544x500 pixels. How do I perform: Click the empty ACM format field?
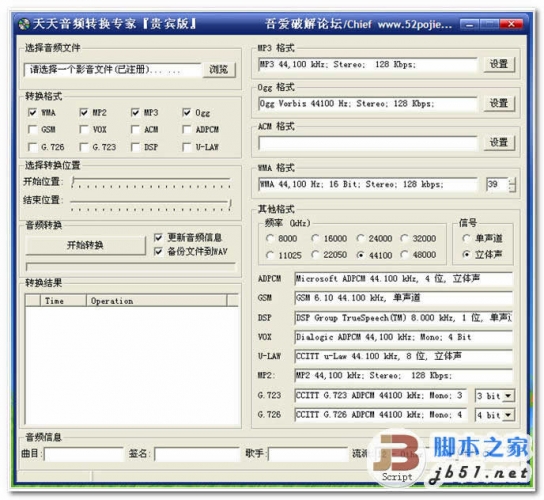(x=368, y=143)
